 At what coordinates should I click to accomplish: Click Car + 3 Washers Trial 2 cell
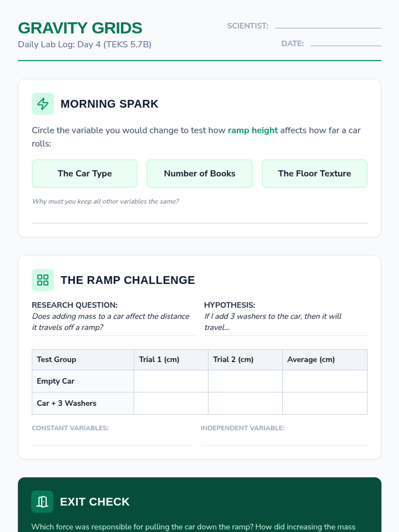point(245,403)
